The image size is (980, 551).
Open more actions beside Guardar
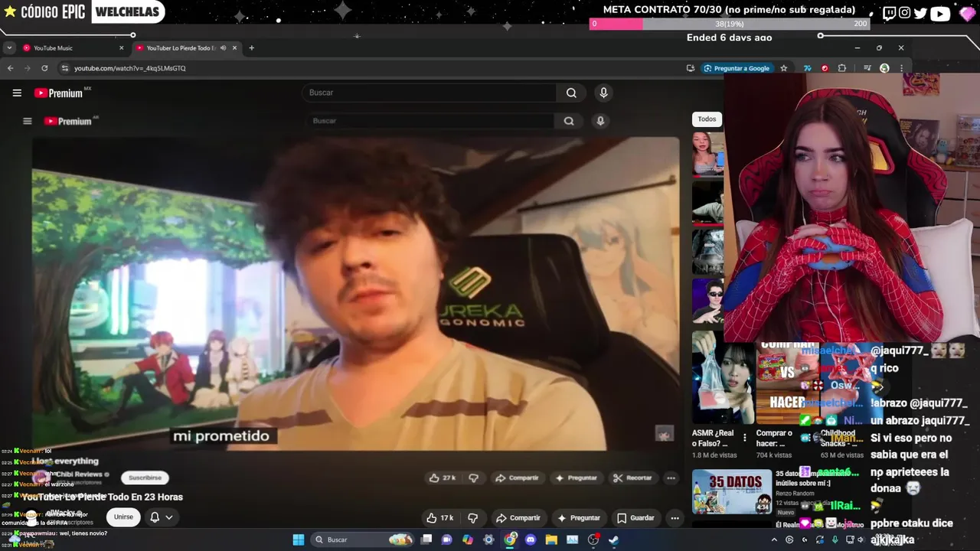coord(675,518)
